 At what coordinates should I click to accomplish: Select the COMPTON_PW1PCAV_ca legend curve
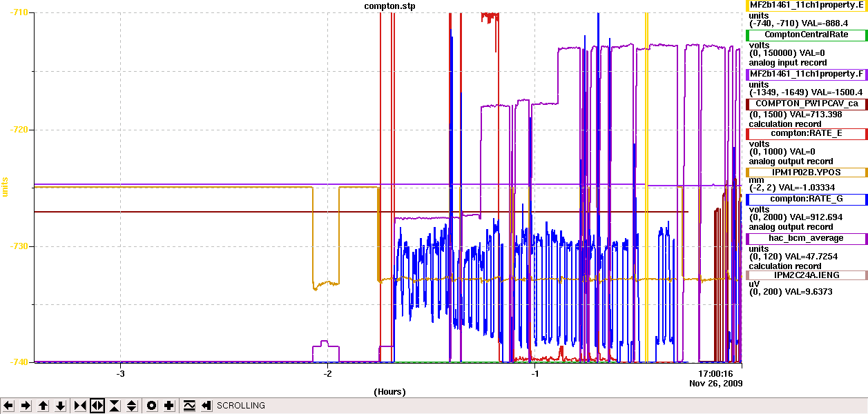point(807,103)
